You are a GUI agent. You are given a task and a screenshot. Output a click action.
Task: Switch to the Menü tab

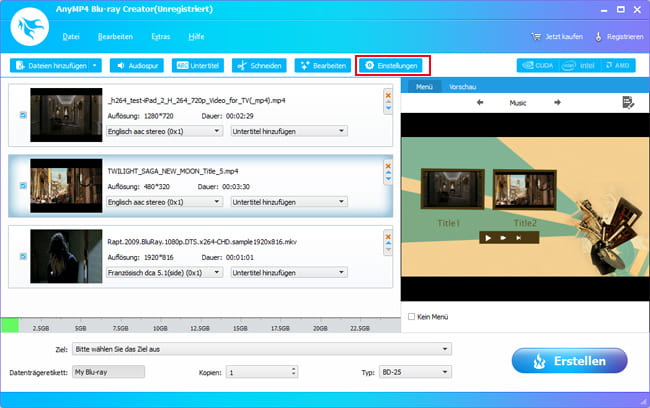coord(424,87)
